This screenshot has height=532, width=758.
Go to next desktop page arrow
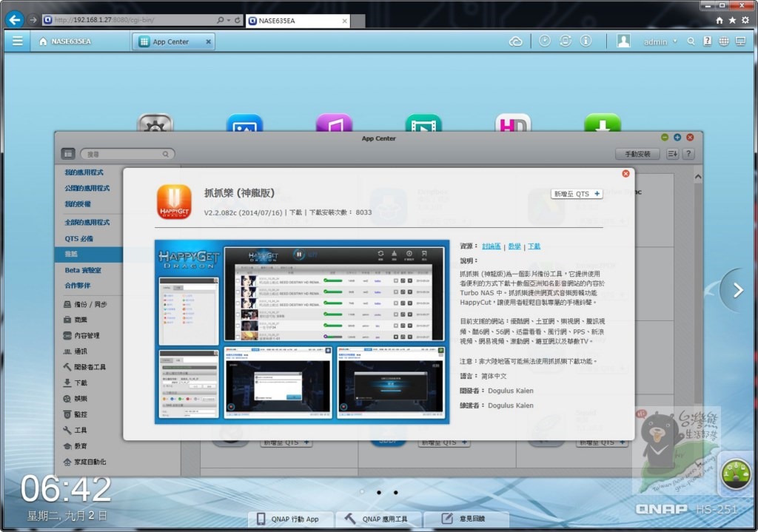coord(738,290)
